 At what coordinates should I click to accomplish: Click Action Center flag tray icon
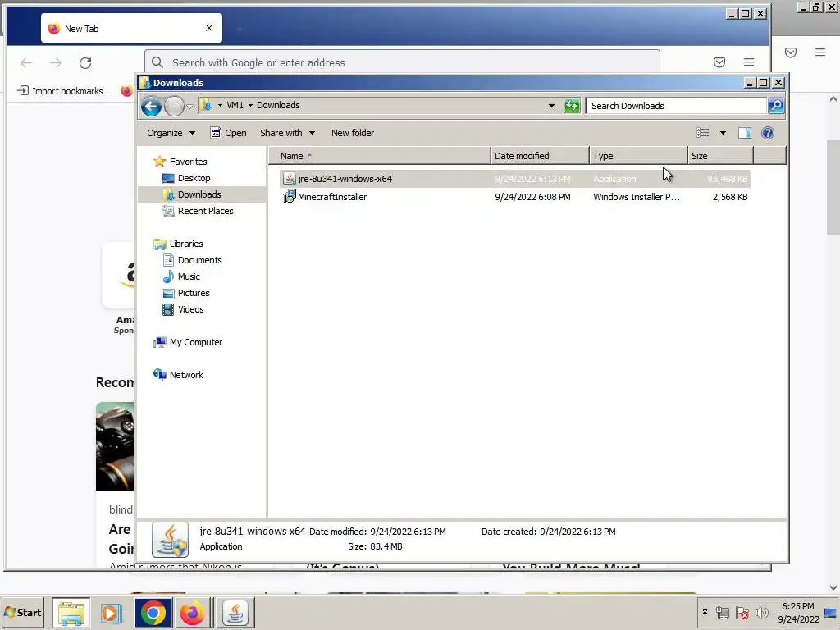click(x=742, y=612)
